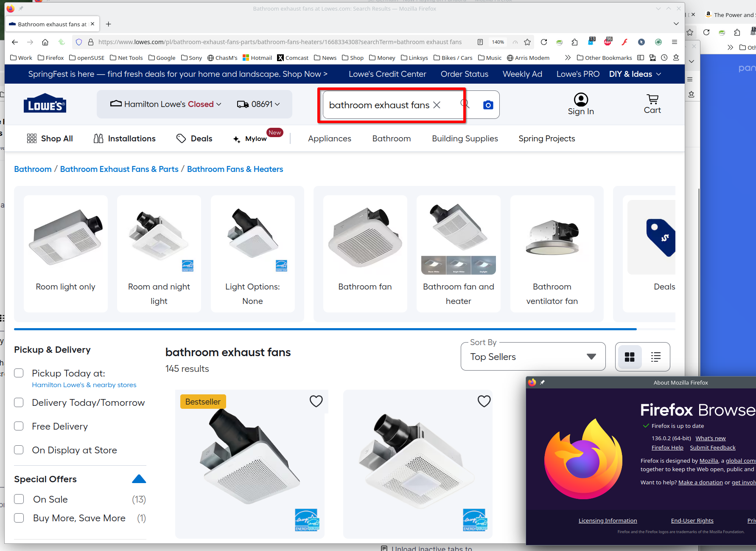The image size is (756, 551).
Task: Open the Appliances menu
Action: coord(330,138)
